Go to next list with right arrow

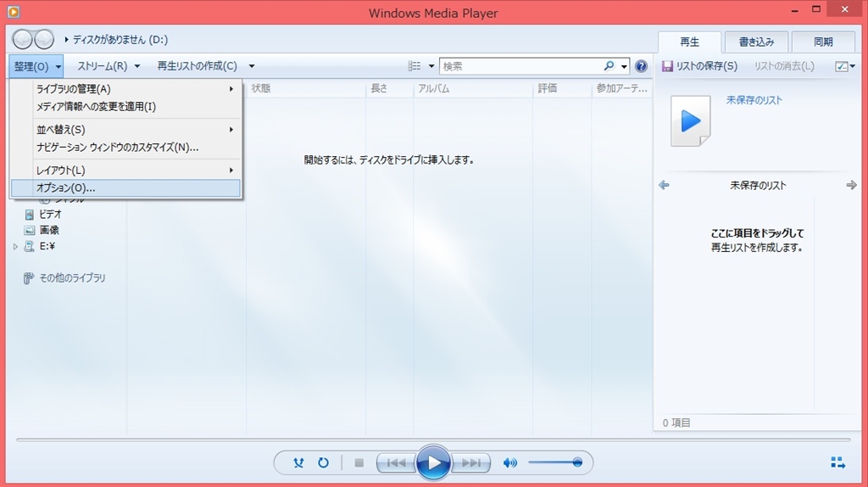point(851,185)
